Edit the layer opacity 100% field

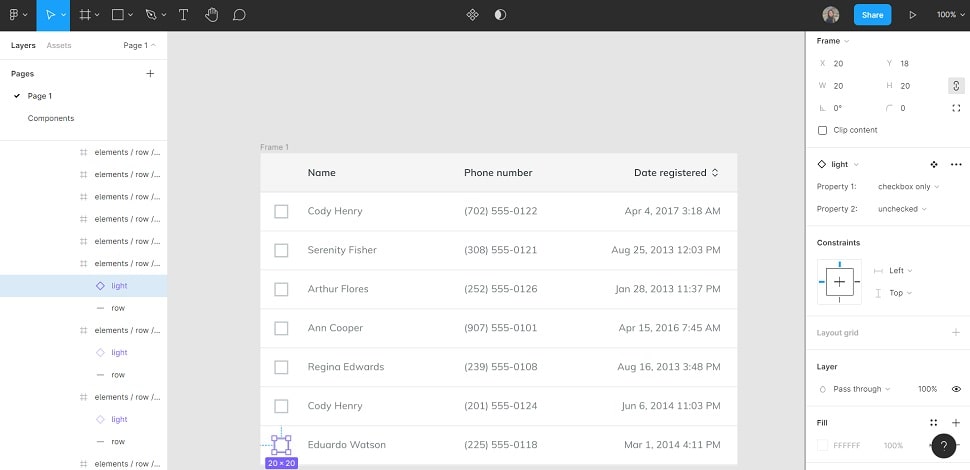[x=927, y=390]
